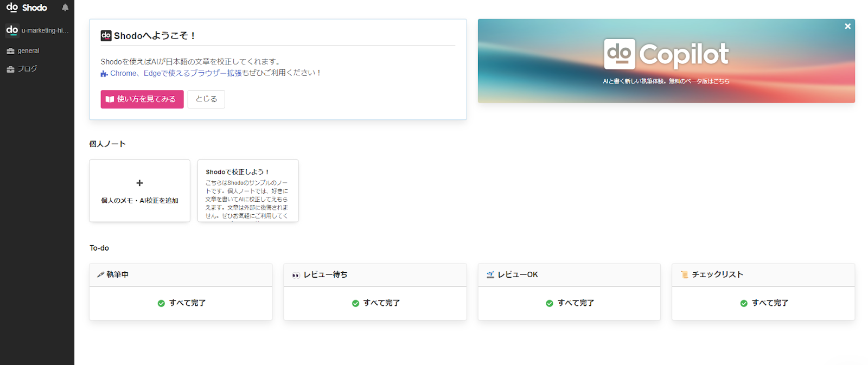Open the notifications bell icon
This screenshot has width=868, height=365.
click(65, 8)
